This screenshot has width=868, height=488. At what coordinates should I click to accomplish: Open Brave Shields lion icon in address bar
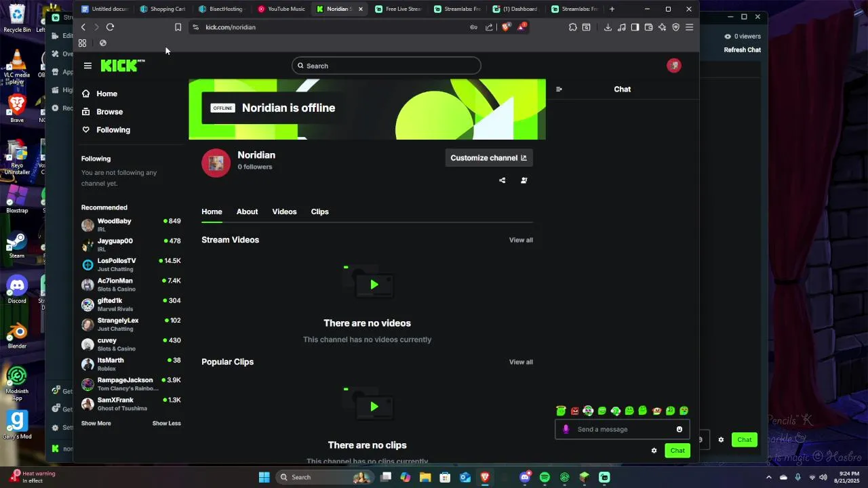coord(505,27)
